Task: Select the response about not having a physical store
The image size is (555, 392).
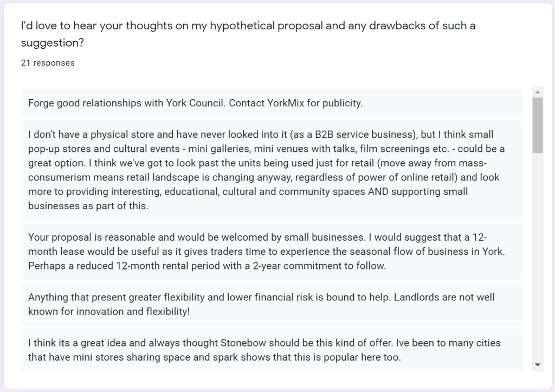Action: tap(272, 170)
